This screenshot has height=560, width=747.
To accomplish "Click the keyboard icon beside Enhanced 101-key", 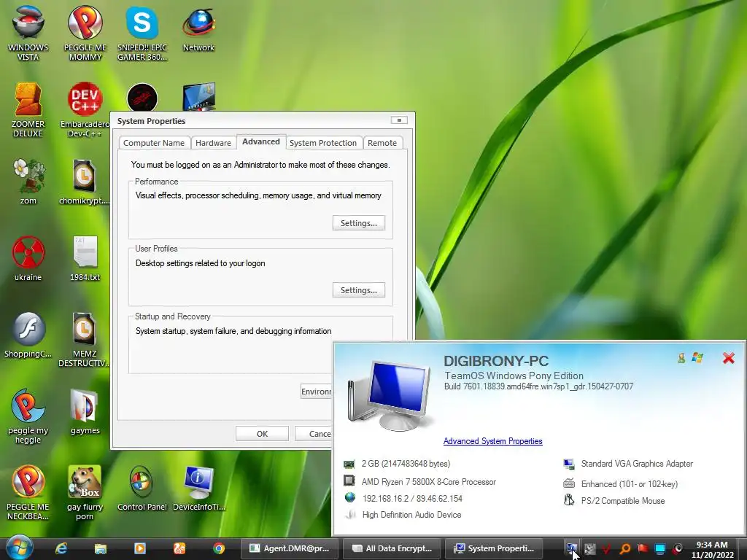I will click(569, 484).
